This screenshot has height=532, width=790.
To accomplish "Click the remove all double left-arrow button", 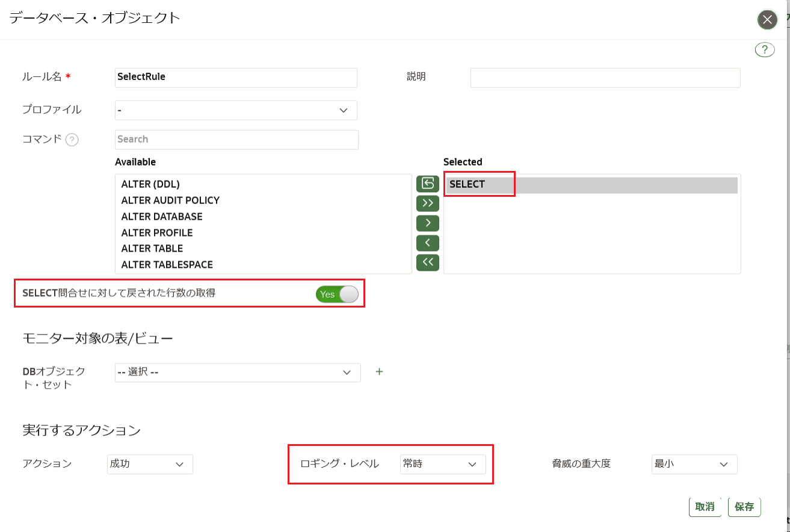I will pos(428,262).
